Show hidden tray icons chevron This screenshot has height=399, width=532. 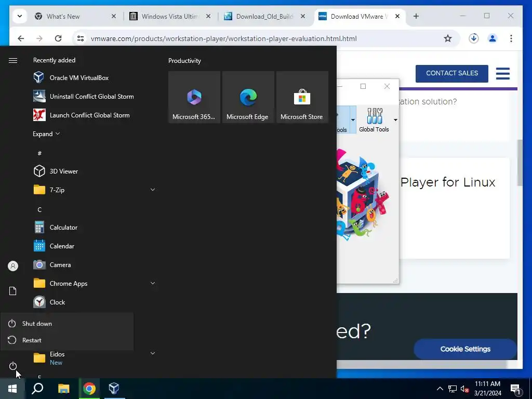pyautogui.click(x=440, y=389)
